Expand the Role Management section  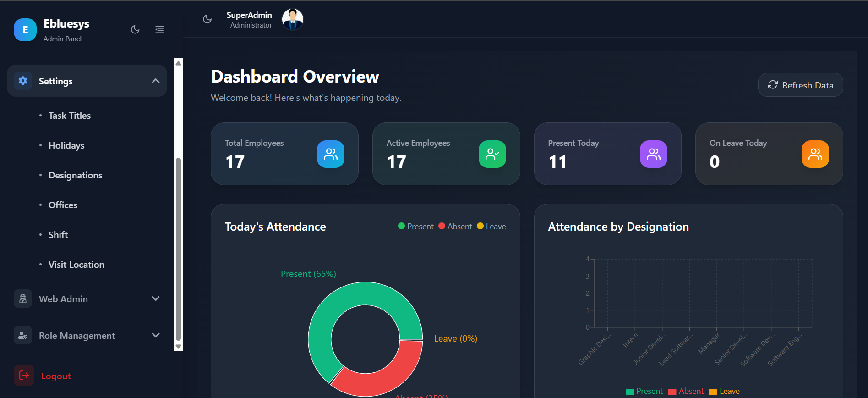[x=156, y=335]
